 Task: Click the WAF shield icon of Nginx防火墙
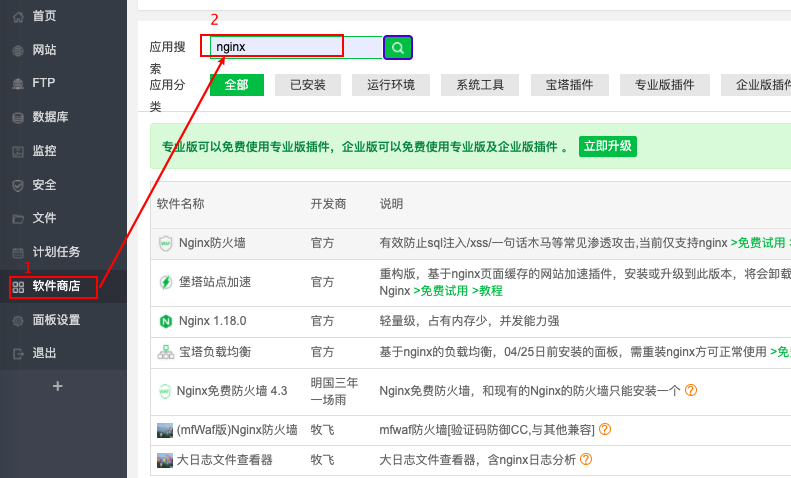coord(165,243)
